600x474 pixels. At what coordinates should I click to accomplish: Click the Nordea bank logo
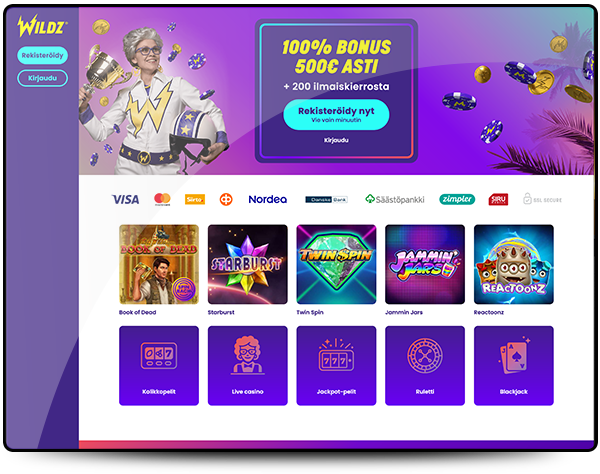[267, 199]
